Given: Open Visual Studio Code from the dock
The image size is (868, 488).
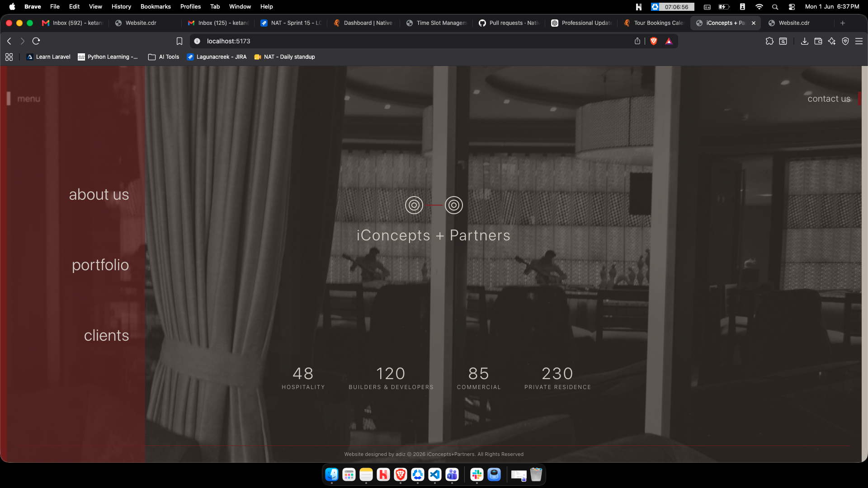Looking at the screenshot, I should coord(435,474).
